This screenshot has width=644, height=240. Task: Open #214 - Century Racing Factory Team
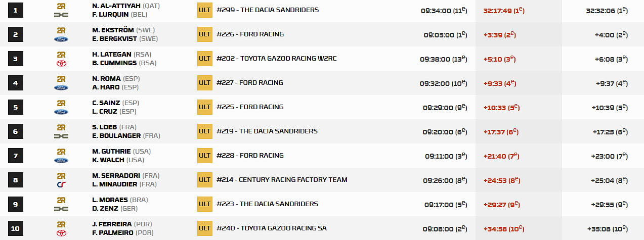282,180
